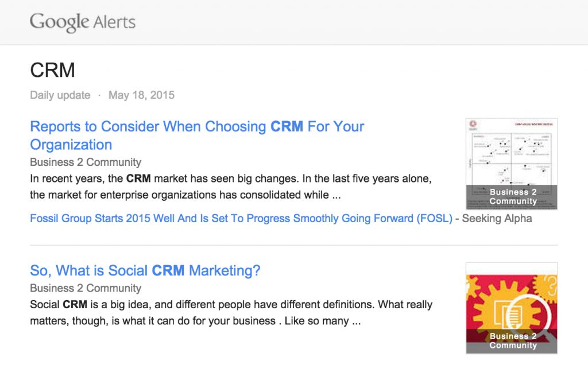Open 'So, What is Social CRM Marketing?' article
The height and width of the screenshot is (373, 588).
145,270
